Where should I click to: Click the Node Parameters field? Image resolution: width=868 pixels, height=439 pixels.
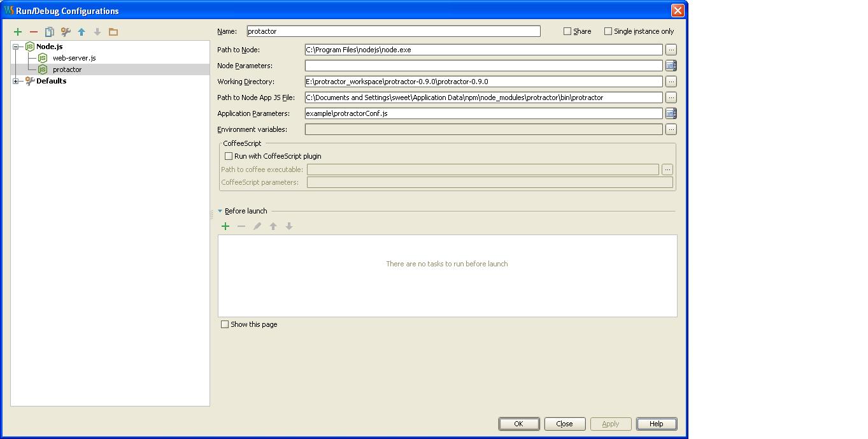484,66
